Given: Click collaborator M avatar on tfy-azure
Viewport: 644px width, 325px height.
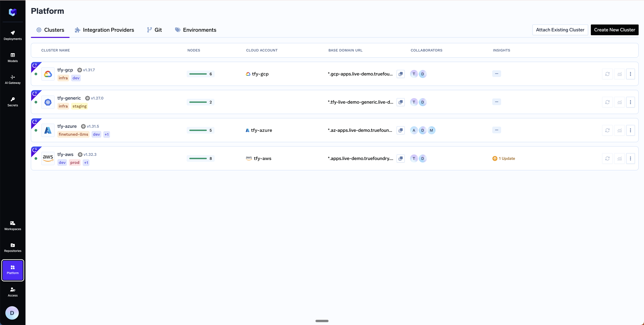Looking at the screenshot, I should tap(431, 130).
